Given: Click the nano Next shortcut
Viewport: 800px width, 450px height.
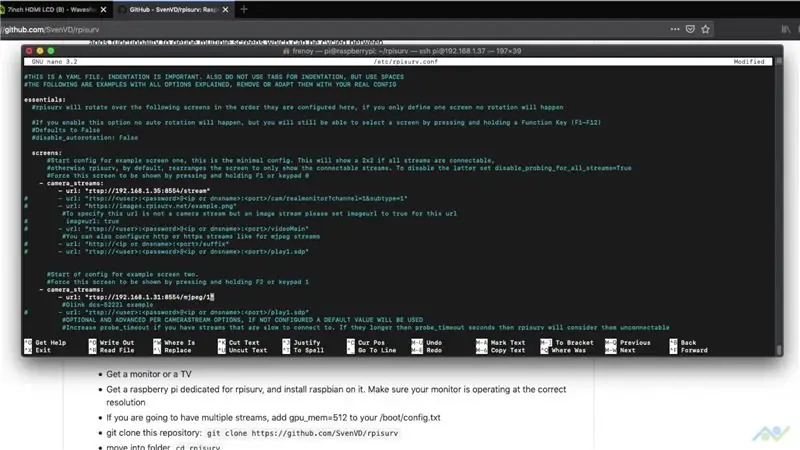Looking at the screenshot, I should 621,351.
